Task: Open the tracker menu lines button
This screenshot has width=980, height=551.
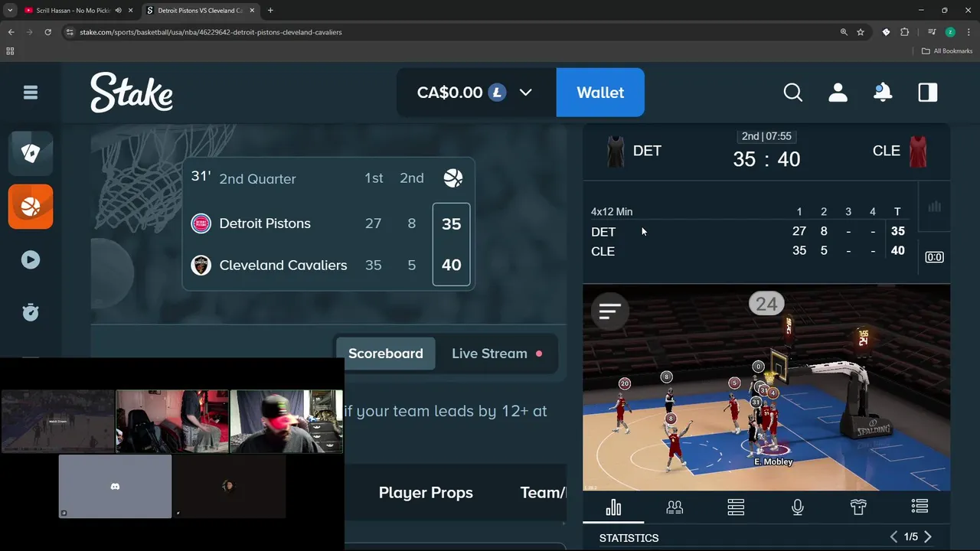Action: point(610,311)
